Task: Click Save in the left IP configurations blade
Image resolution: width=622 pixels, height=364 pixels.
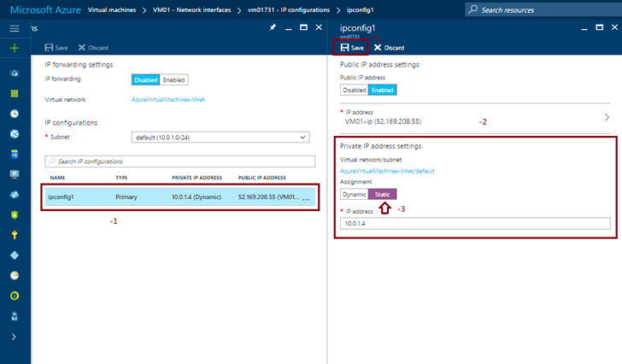Action: (56, 48)
